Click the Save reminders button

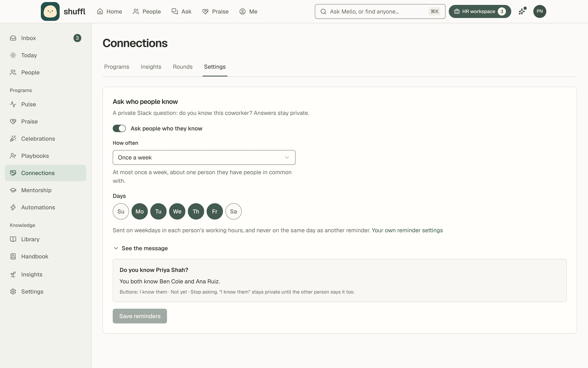140,316
